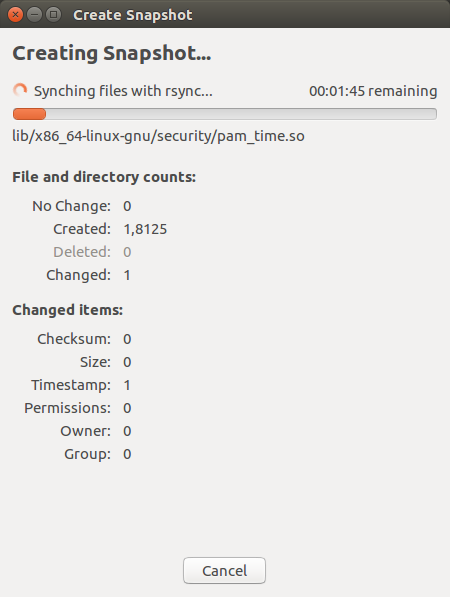Click the Changed items heading
The height and width of the screenshot is (597, 450).
(x=68, y=310)
